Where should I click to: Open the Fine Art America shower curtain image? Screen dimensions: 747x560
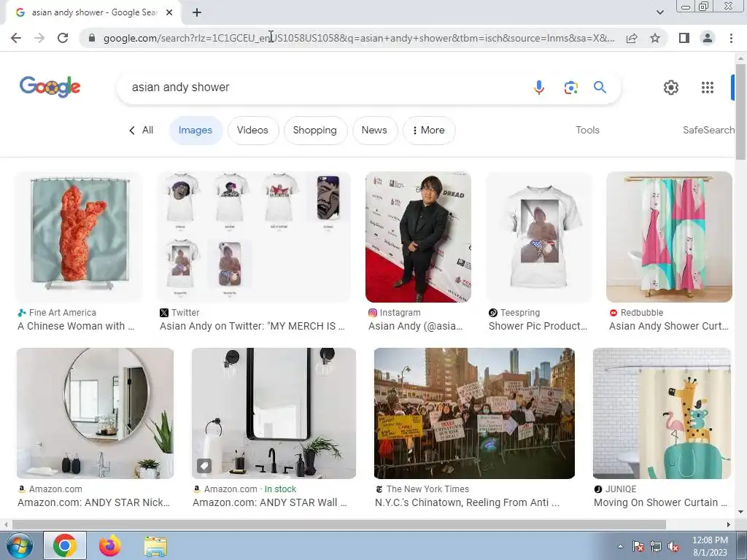click(79, 237)
